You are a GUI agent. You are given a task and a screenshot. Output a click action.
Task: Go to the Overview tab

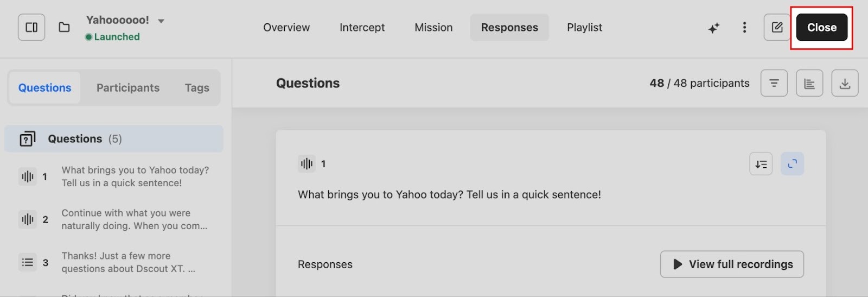point(286,28)
